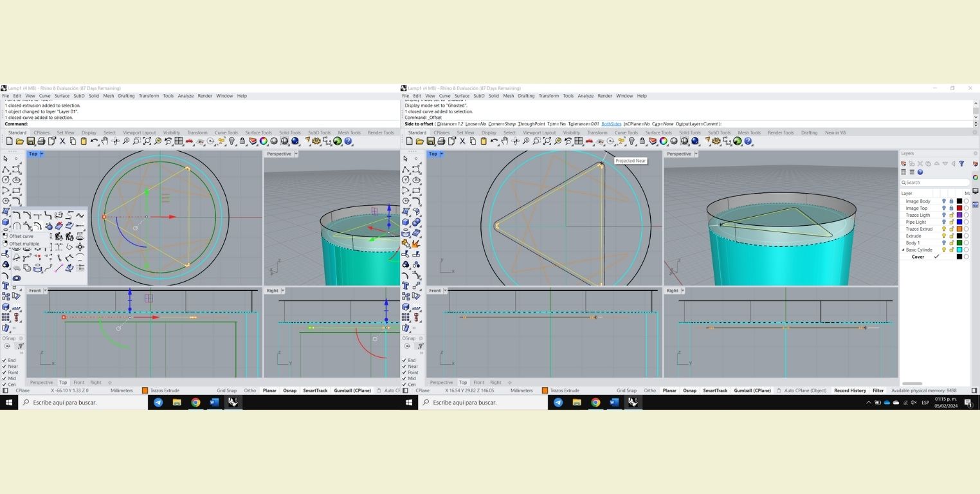Click Undo icon in right window toolbar
Screen dimensions: 980x494
494,141
